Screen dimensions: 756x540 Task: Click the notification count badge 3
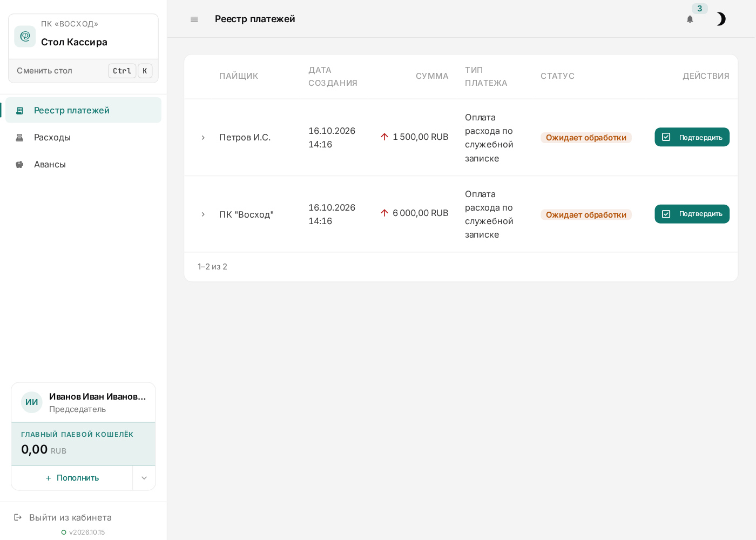pyautogui.click(x=700, y=9)
